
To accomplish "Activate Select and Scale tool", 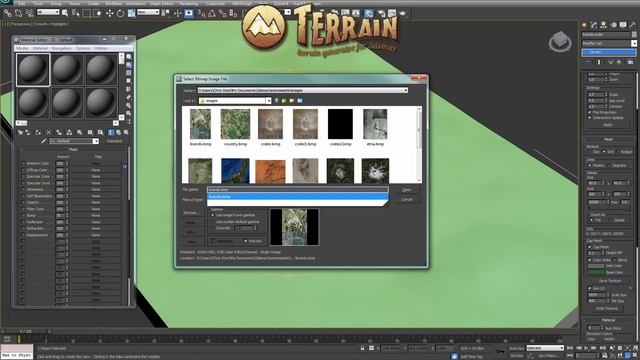I will click(131, 13).
